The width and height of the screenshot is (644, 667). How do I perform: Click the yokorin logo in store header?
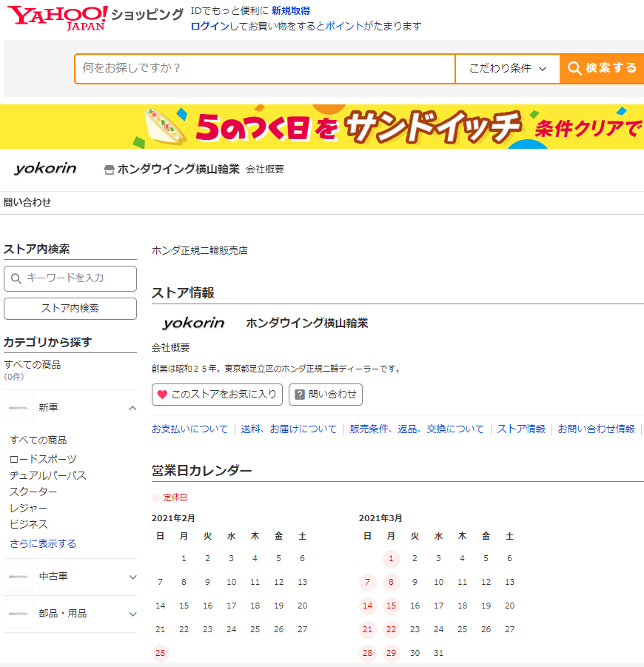(45, 169)
